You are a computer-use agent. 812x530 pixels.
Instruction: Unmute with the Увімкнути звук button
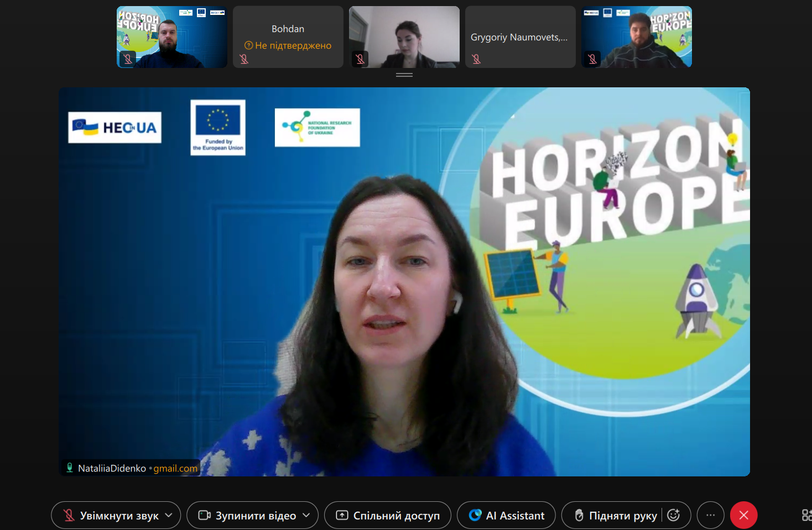click(x=111, y=515)
